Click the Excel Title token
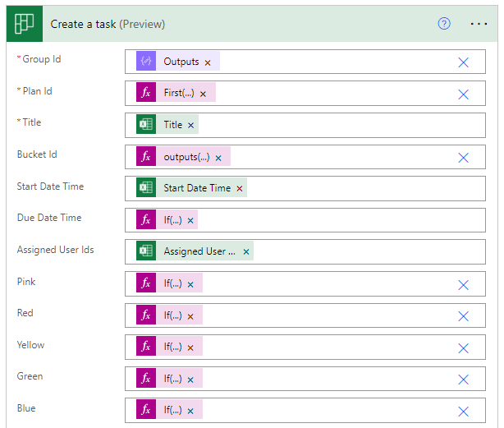Screen dimensions: 504x428 point(172,125)
